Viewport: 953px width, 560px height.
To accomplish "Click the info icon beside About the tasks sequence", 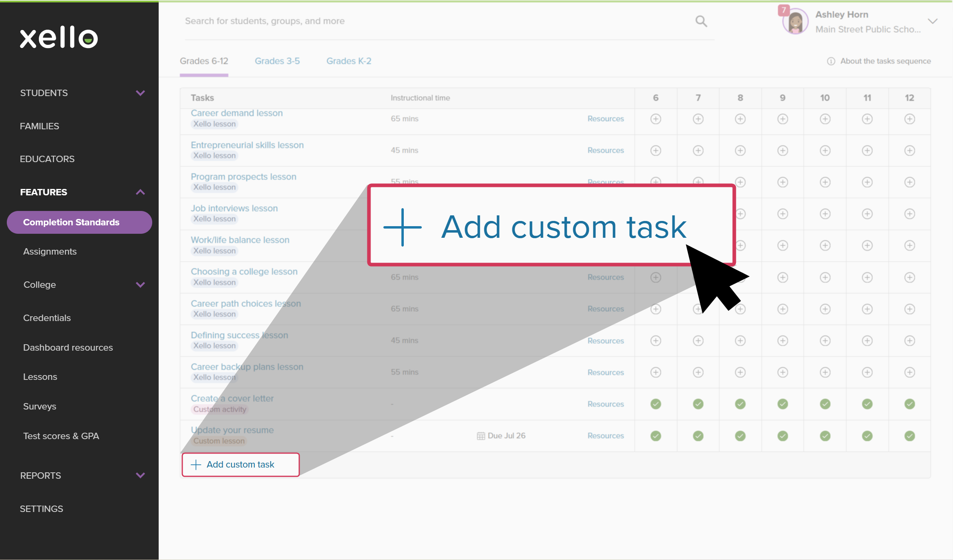I will [x=830, y=61].
